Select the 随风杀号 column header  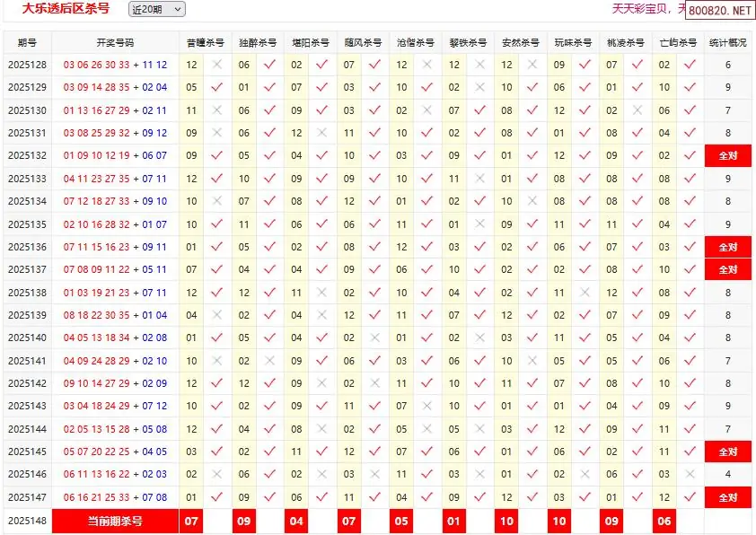coord(363,42)
